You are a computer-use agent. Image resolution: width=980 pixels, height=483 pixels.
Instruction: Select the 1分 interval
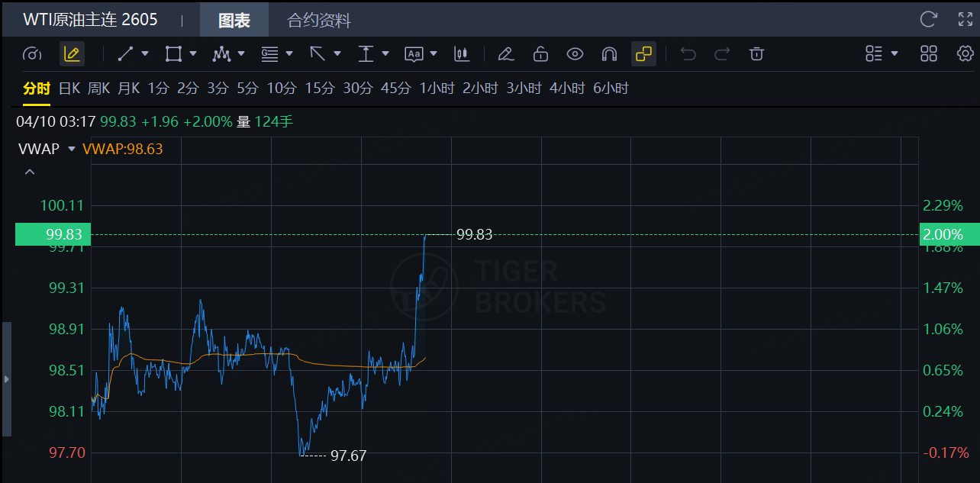158,89
